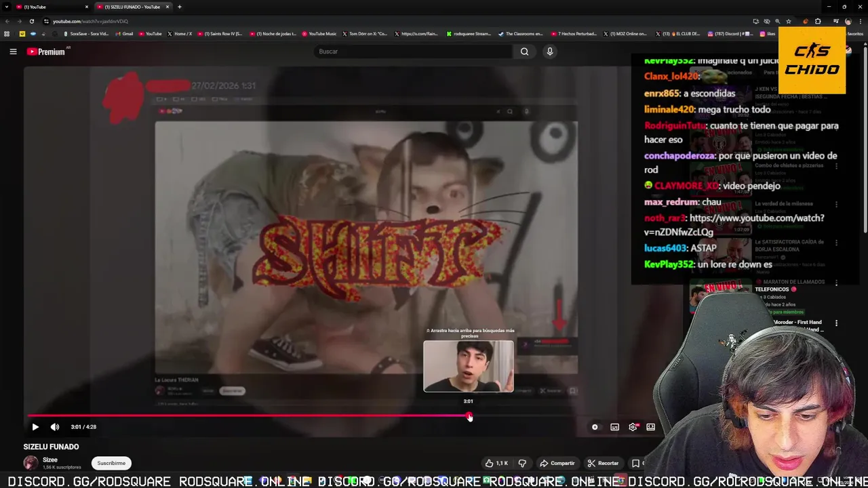Open the Home / X bookmark
This screenshot has width=868, height=488.
point(180,34)
